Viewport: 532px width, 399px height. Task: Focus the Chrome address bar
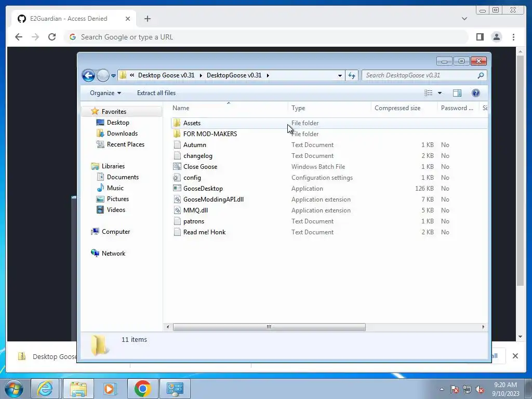click(x=267, y=37)
